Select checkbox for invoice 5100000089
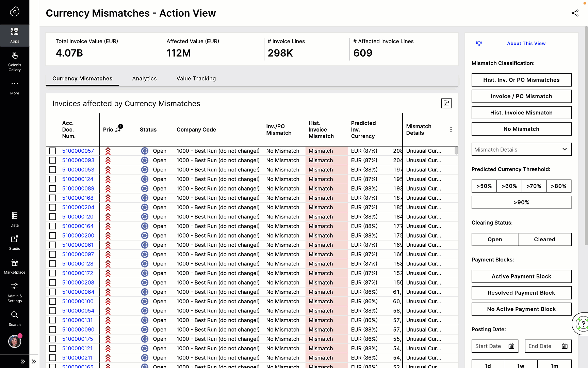The height and width of the screenshot is (368, 588). (52, 188)
